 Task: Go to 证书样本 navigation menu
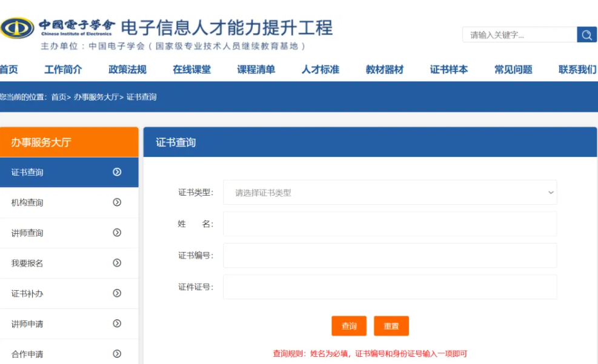(448, 70)
